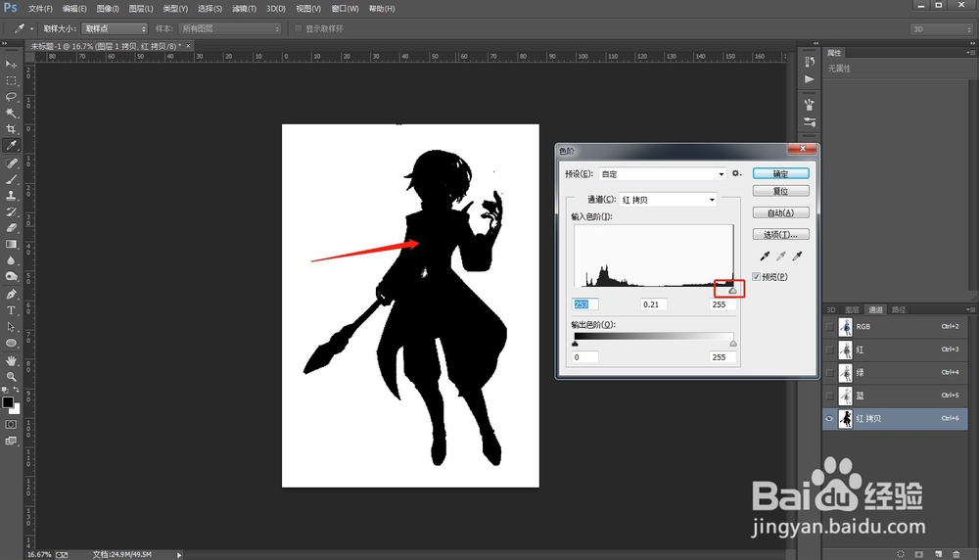Switch to the 路径 panel tab
979x560 pixels.
click(899, 309)
